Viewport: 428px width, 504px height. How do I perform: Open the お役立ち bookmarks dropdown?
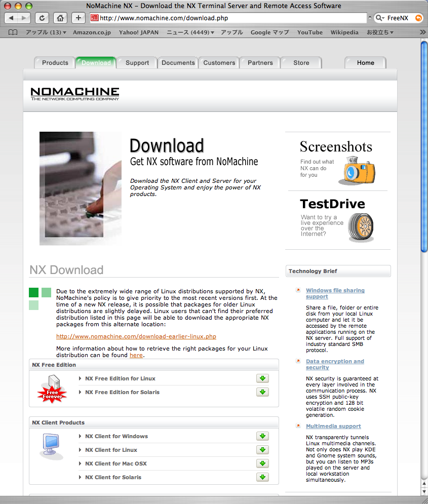(x=380, y=32)
